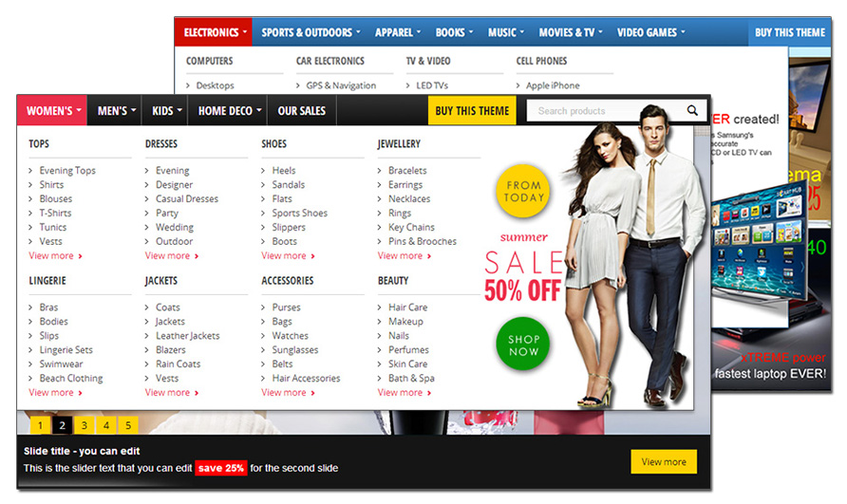This screenshot has height=504, width=847.
Task: Go to slide 3 in pager
Action: 84,425
